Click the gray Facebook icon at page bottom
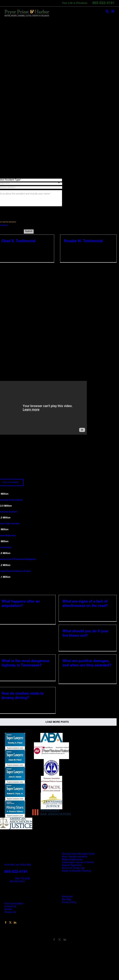The width and height of the screenshot is (119, 980). 54,939
